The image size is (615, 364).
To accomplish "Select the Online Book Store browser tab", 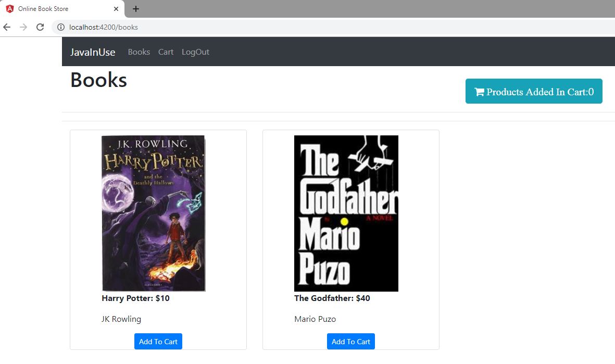I will 57,9.
